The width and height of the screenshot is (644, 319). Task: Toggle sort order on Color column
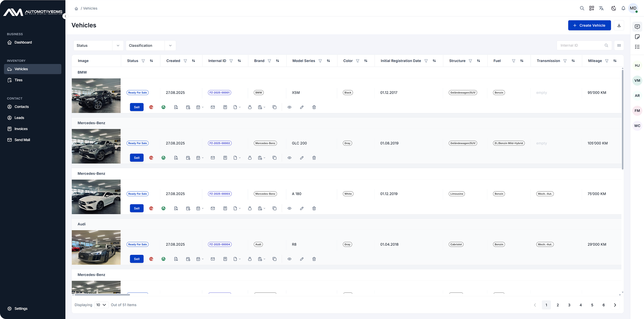(x=366, y=61)
